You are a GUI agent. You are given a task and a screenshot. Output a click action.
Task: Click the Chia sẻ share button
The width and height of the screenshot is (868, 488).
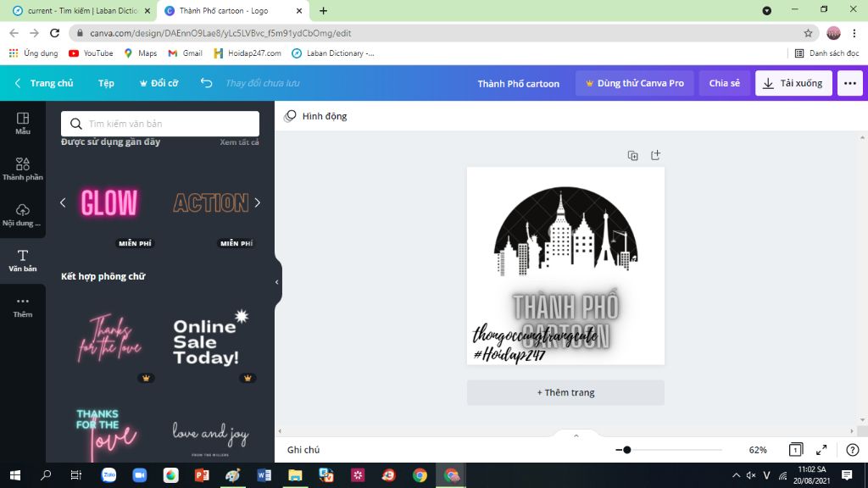click(x=724, y=83)
